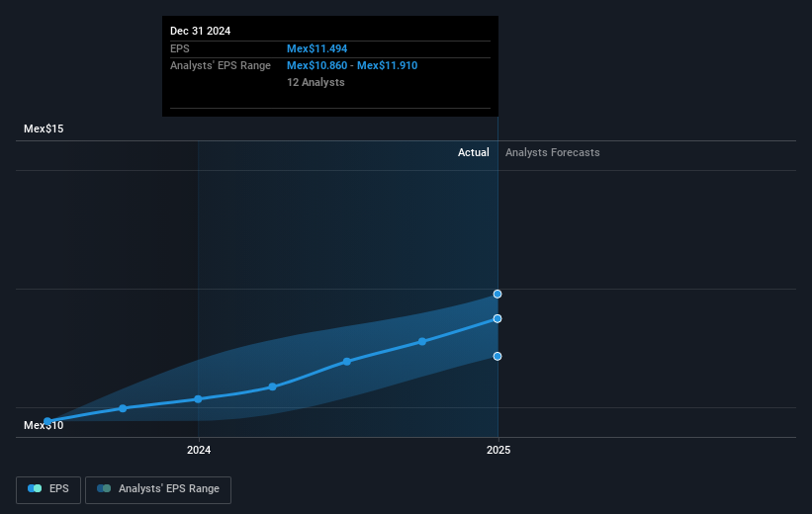Viewport: 812px width, 514px height.
Task: Toggle the Analysts' EPS Range legend series
Action: [158, 489]
